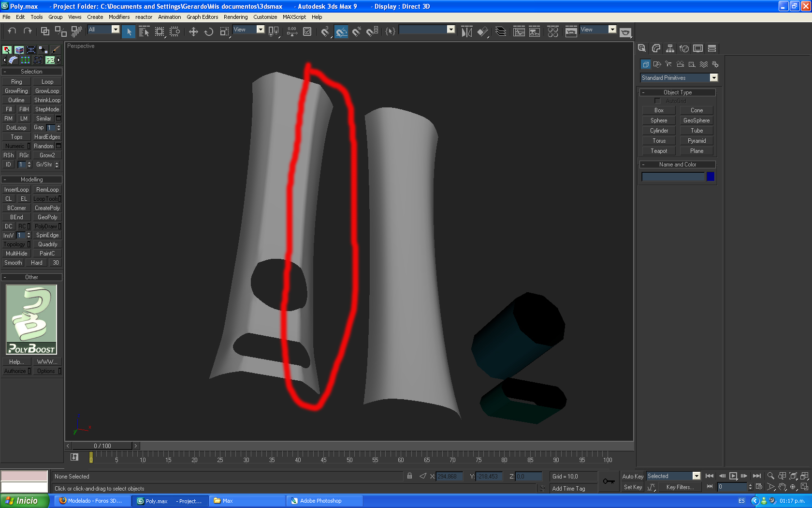The width and height of the screenshot is (812, 508).
Task: Select the Space Warps category icon
Action: (704, 64)
